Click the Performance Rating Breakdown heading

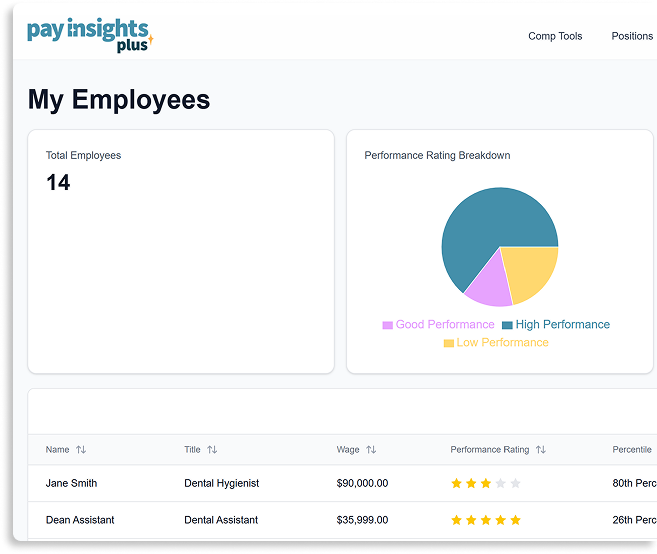coord(437,155)
